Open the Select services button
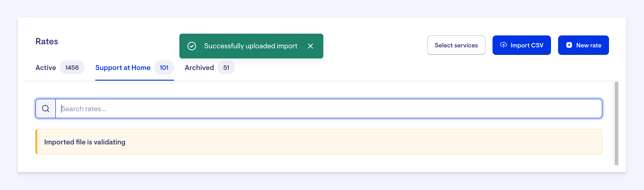The image size is (644, 190). coord(456,45)
